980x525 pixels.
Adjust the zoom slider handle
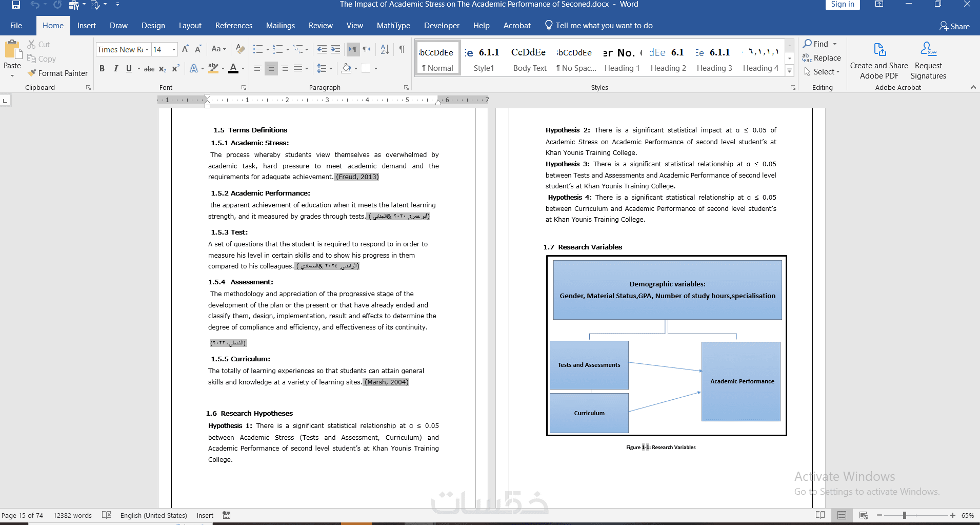905,515
